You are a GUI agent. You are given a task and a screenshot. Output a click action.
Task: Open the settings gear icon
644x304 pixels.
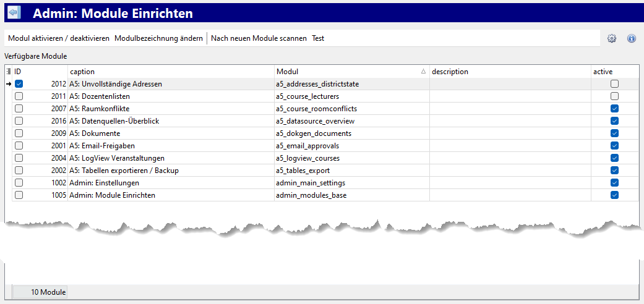(x=612, y=38)
